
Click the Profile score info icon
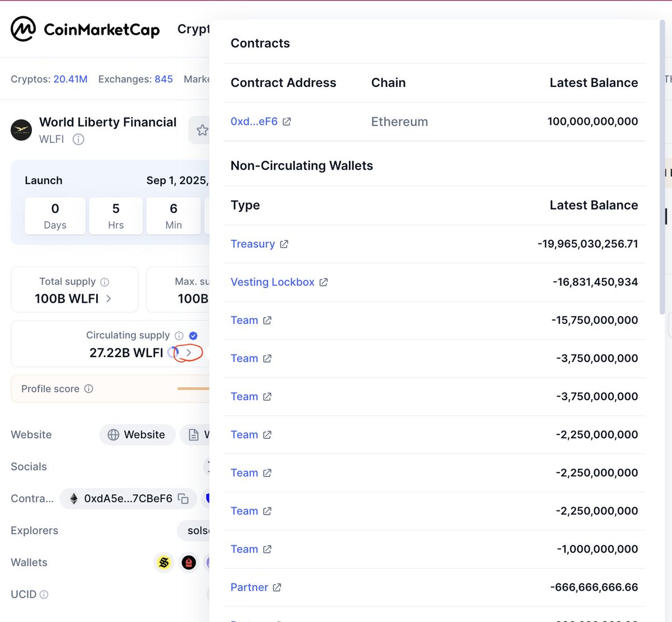click(x=88, y=388)
